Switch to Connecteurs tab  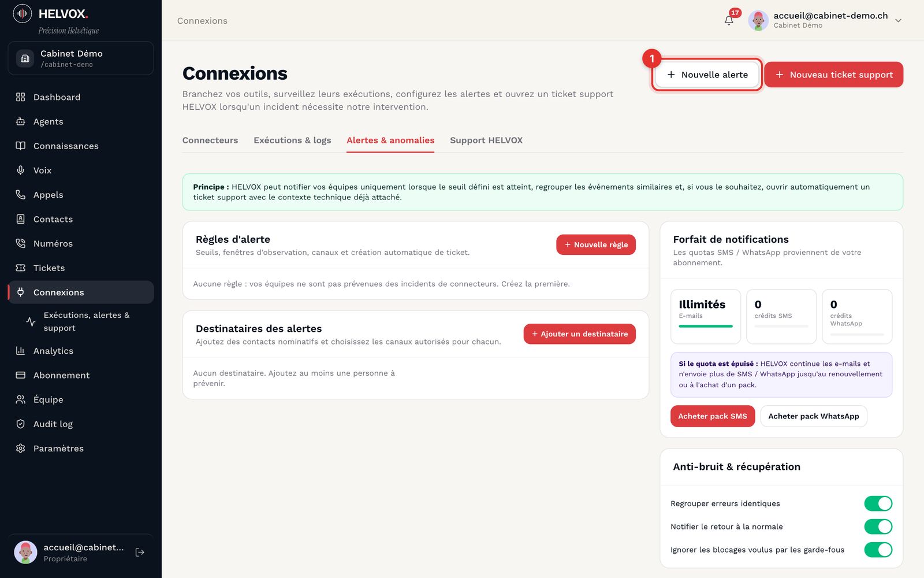pos(210,140)
